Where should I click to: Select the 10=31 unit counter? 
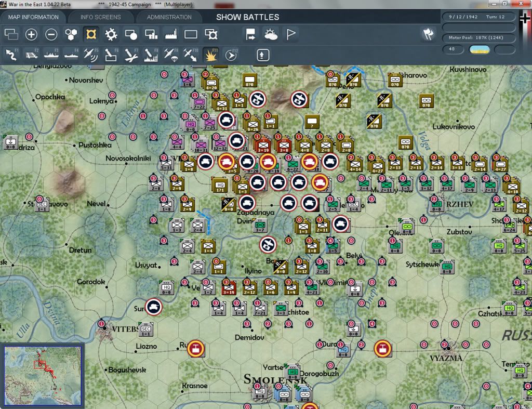point(201,144)
